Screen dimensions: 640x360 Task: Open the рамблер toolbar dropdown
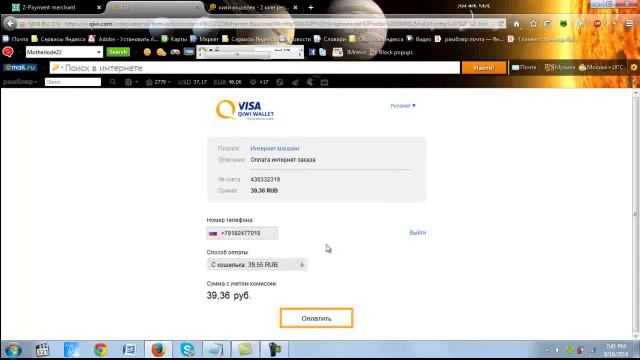(x=20, y=82)
